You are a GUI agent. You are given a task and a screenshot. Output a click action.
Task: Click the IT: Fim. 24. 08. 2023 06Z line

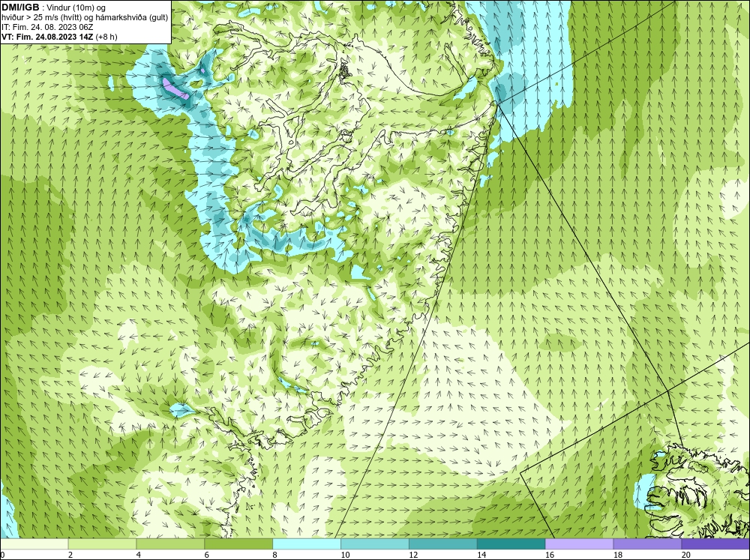click(x=47, y=27)
